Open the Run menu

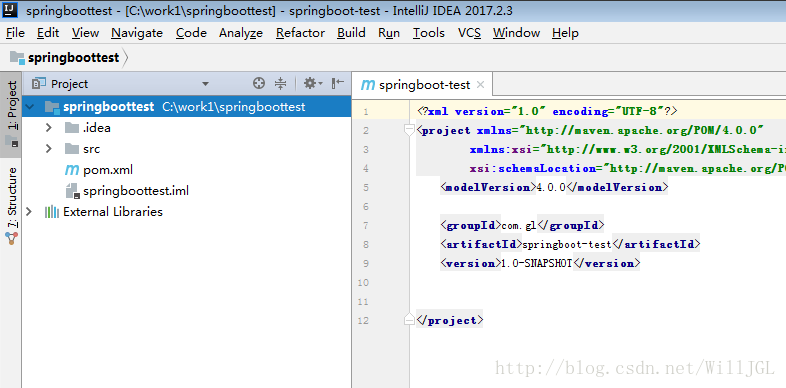point(389,33)
